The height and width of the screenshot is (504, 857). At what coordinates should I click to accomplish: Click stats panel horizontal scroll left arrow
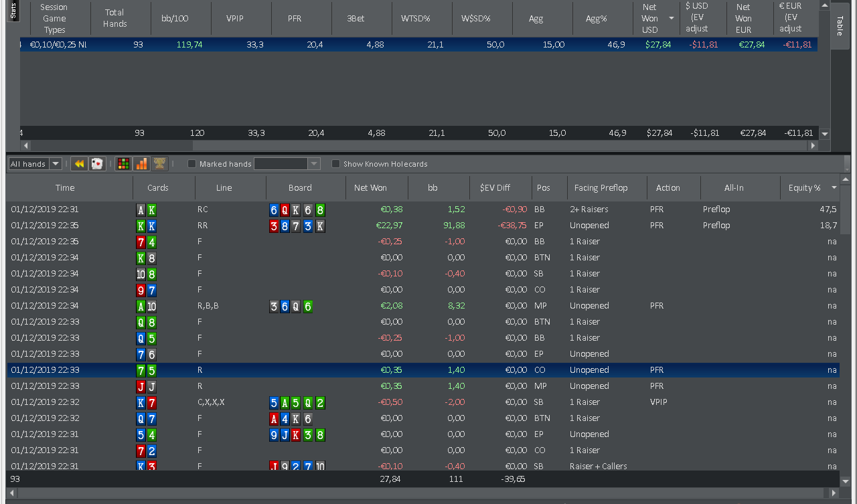pos(26,145)
